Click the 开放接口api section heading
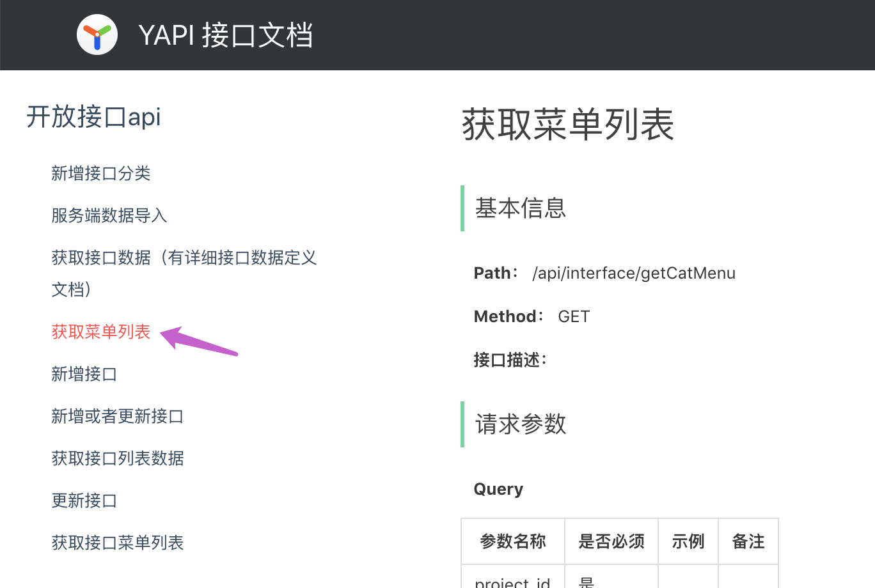Screen dimensions: 875x588 tap(93, 117)
